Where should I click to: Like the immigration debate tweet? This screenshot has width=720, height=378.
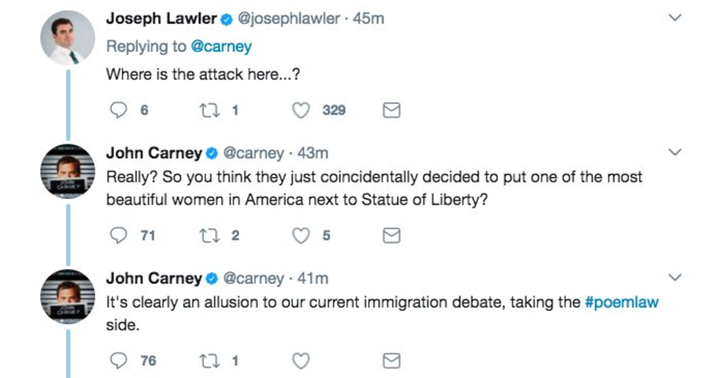click(x=301, y=361)
